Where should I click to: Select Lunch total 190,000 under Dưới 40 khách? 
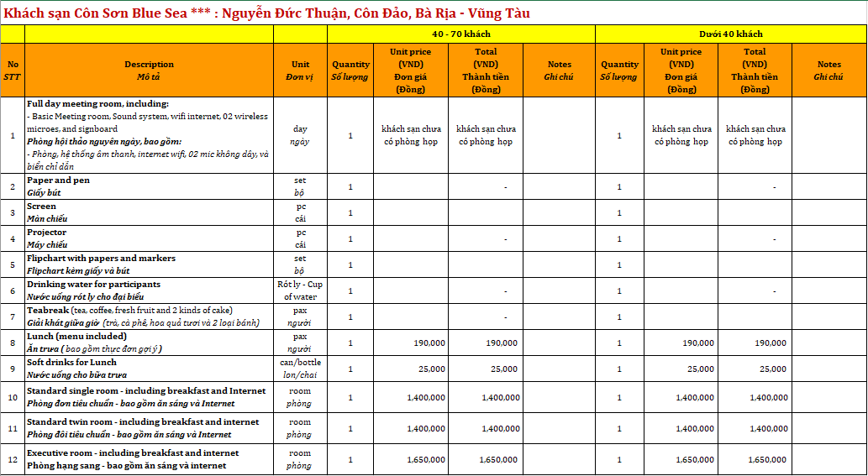pos(755,343)
